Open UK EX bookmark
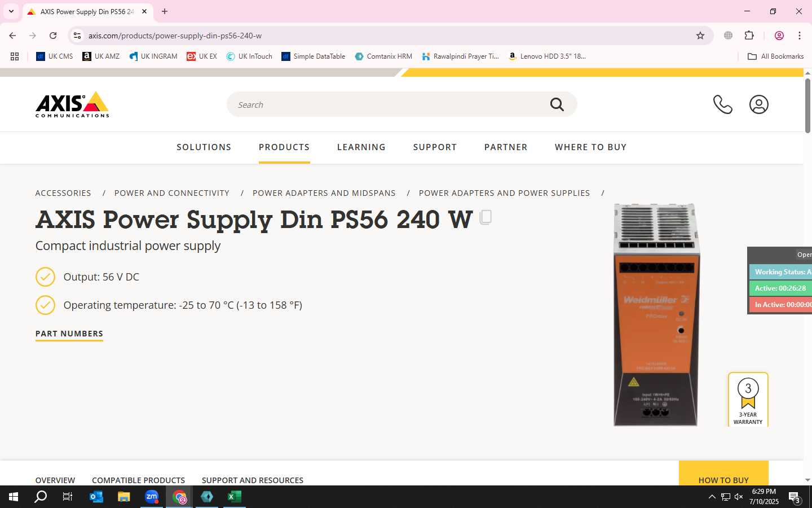The image size is (812, 508). point(202,56)
